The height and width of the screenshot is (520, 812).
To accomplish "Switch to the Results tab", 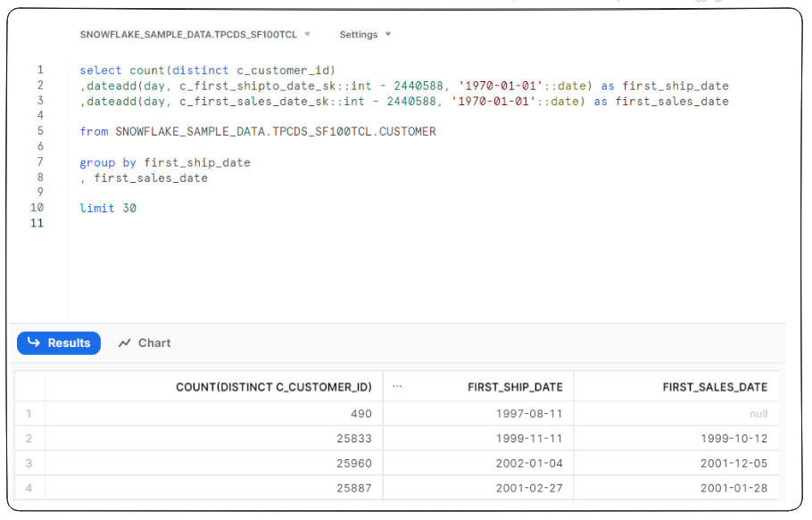I will point(59,343).
